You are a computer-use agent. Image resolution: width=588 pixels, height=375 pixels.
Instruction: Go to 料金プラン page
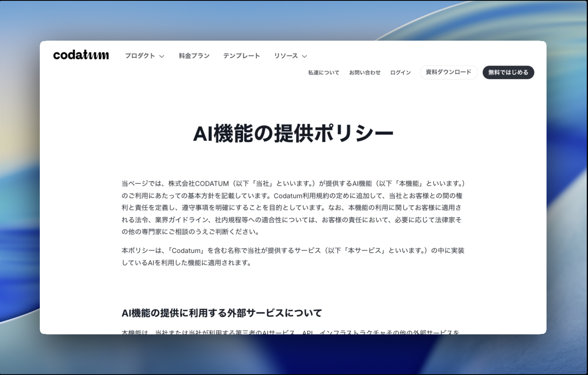(x=194, y=56)
